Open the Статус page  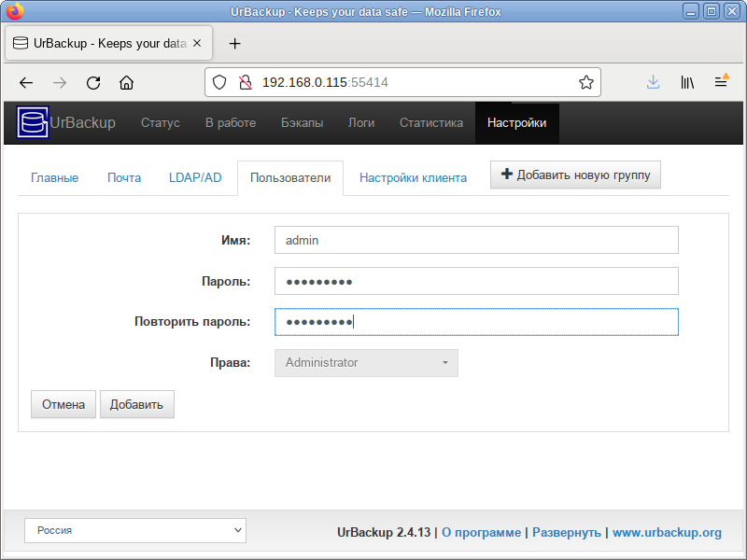tap(160, 123)
